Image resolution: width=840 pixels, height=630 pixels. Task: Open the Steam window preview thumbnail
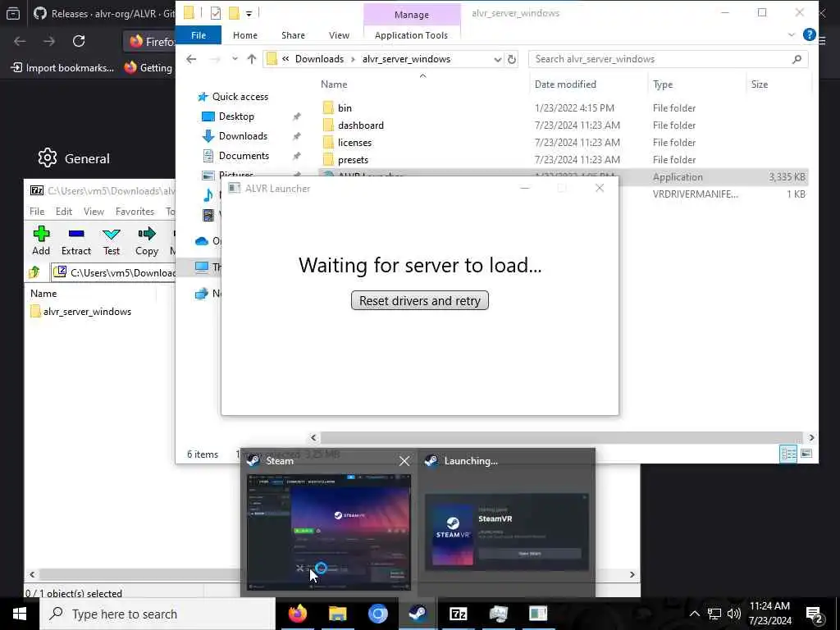[x=329, y=532]
